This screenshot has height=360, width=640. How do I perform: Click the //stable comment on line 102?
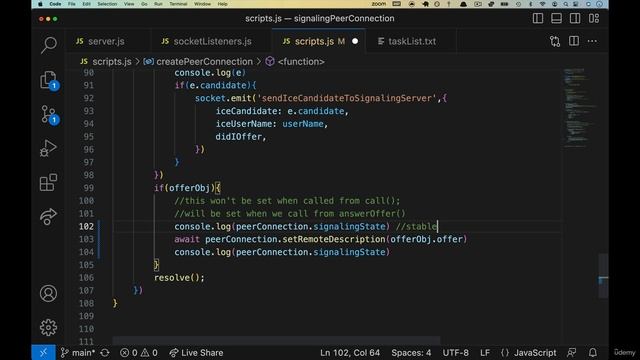point(416,227)
